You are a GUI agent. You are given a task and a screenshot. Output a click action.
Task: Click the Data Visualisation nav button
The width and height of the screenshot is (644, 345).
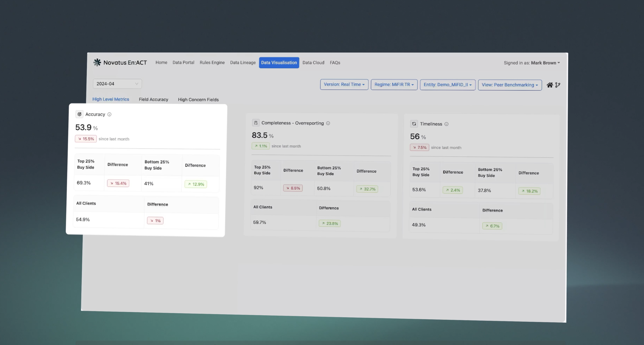click(x=279, y=63)
